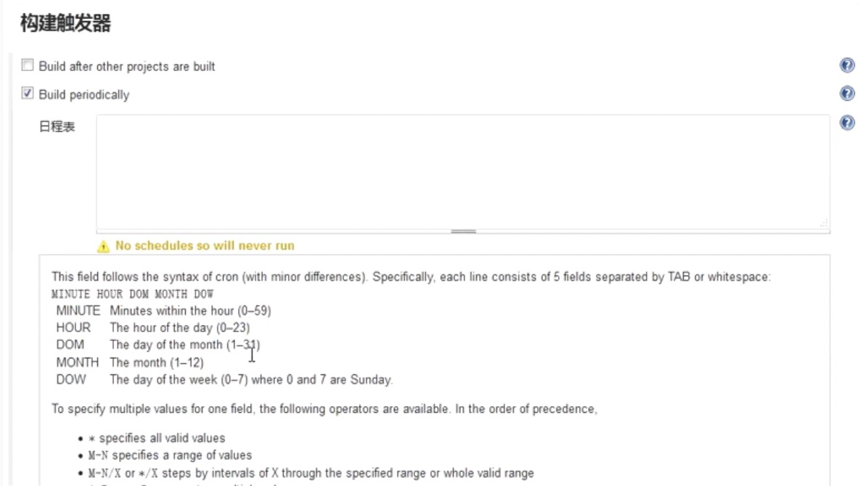Click the yellow warning triangle icon
Viewport: 868px width, 486px height.
(x=104, y=247)
